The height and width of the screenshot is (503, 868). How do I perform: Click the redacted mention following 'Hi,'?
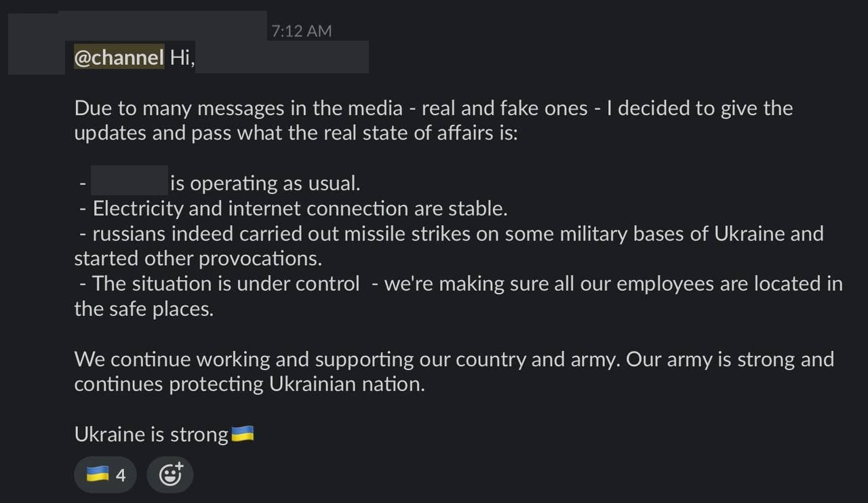coord(283,57)
